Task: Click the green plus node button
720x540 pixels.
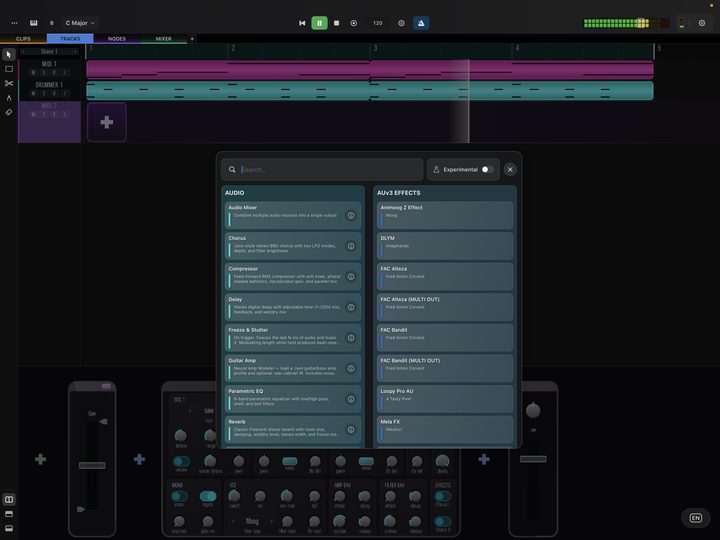Action: coord(40,459)
